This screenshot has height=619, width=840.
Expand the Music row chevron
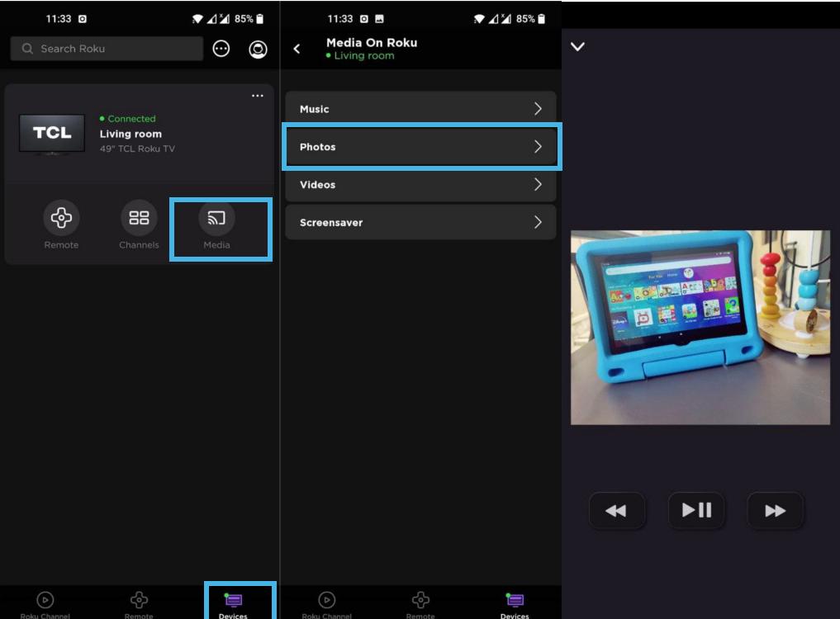(538, 109)
